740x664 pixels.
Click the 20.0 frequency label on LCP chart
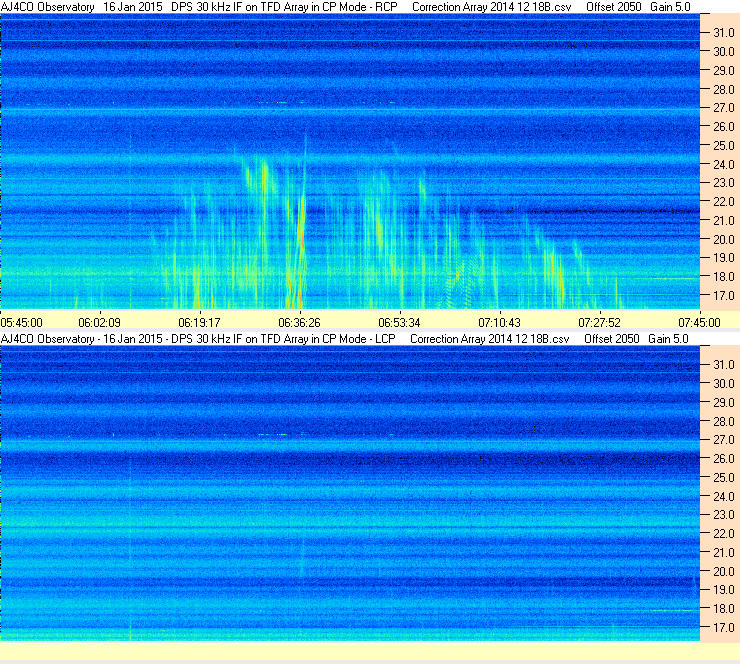(x=724, y=572)
